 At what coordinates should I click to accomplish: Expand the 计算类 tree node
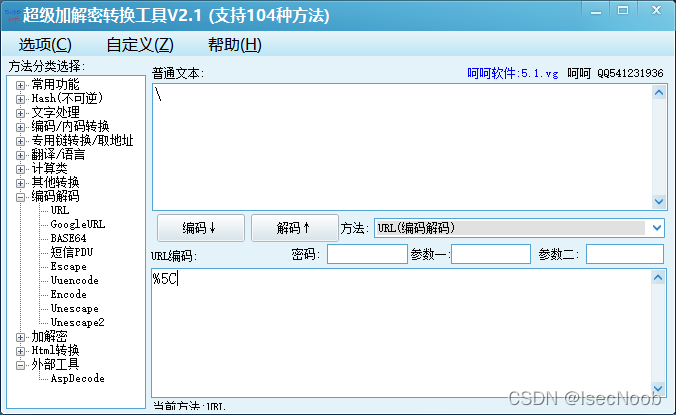click(x=20, y=169)
